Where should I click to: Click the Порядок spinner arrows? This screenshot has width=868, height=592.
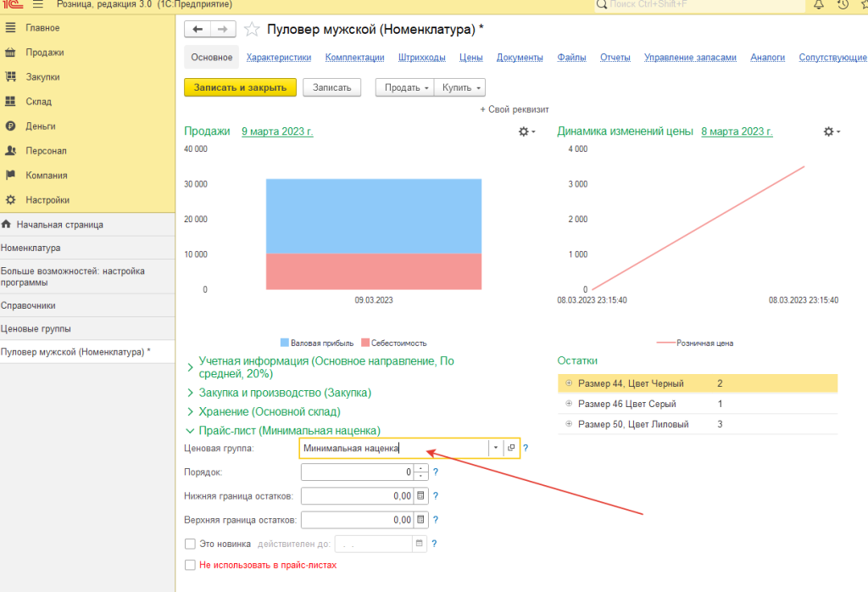[x=420, y=472]
